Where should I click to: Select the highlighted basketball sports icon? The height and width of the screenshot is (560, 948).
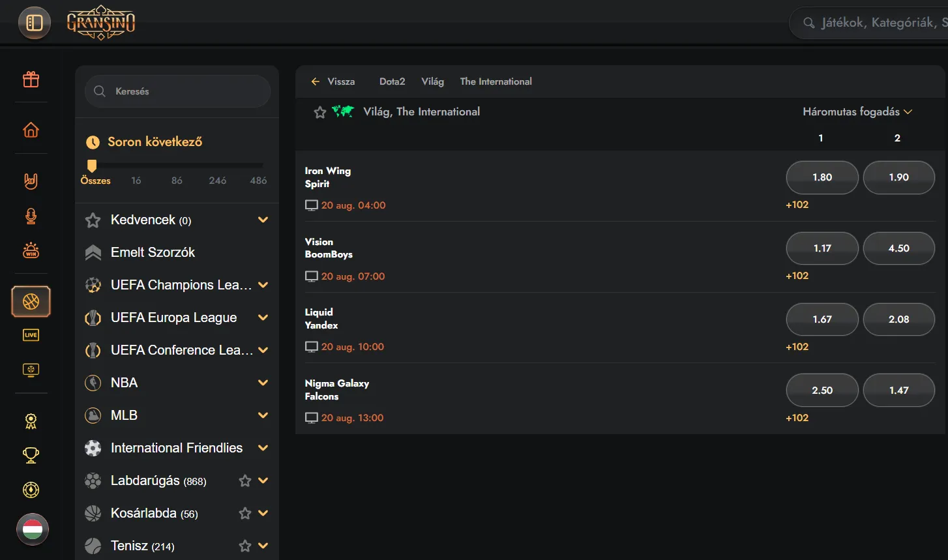pos(31,302)
